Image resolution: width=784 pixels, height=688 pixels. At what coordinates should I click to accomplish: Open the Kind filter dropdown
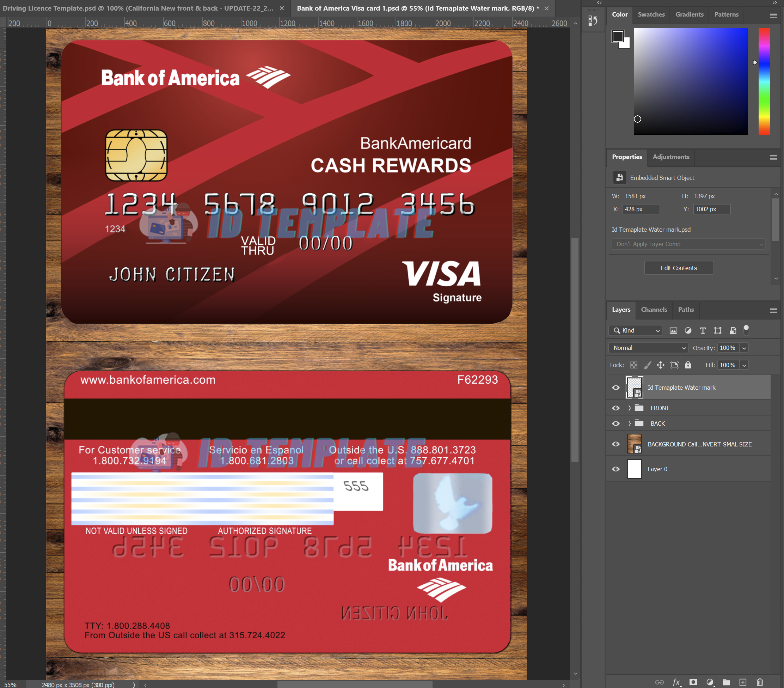(636, 330)
